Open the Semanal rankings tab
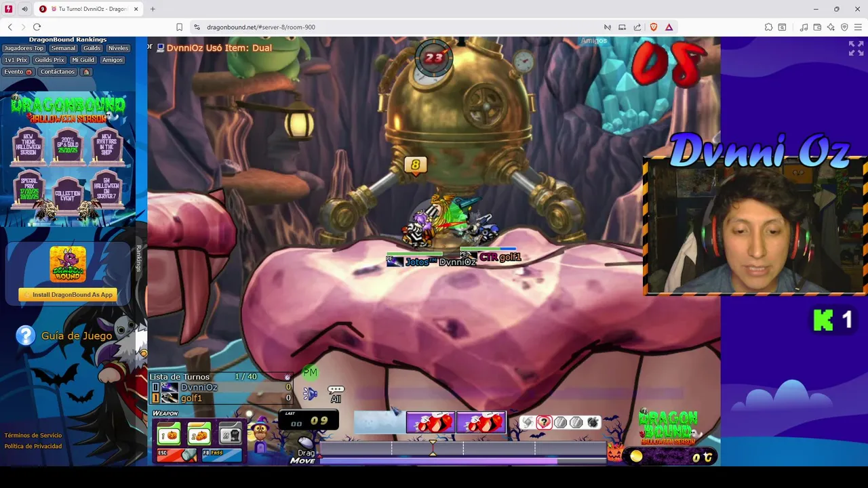The image size is (868, 488). click(x=63, y=48)
